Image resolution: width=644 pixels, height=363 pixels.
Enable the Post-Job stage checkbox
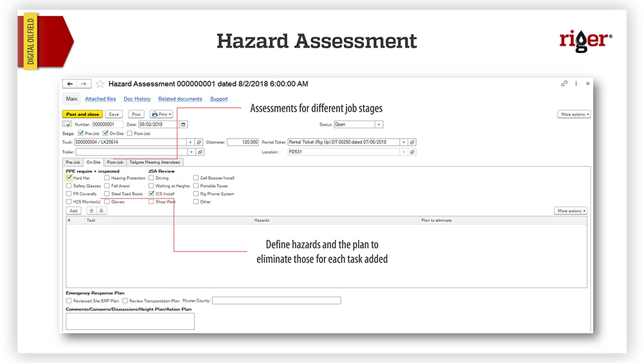[129, 133]
